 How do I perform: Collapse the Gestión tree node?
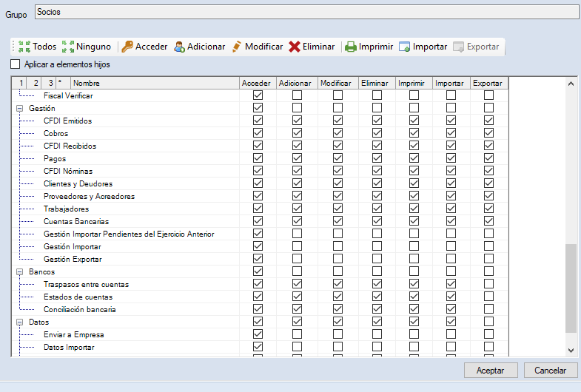[x=20, y=108]
